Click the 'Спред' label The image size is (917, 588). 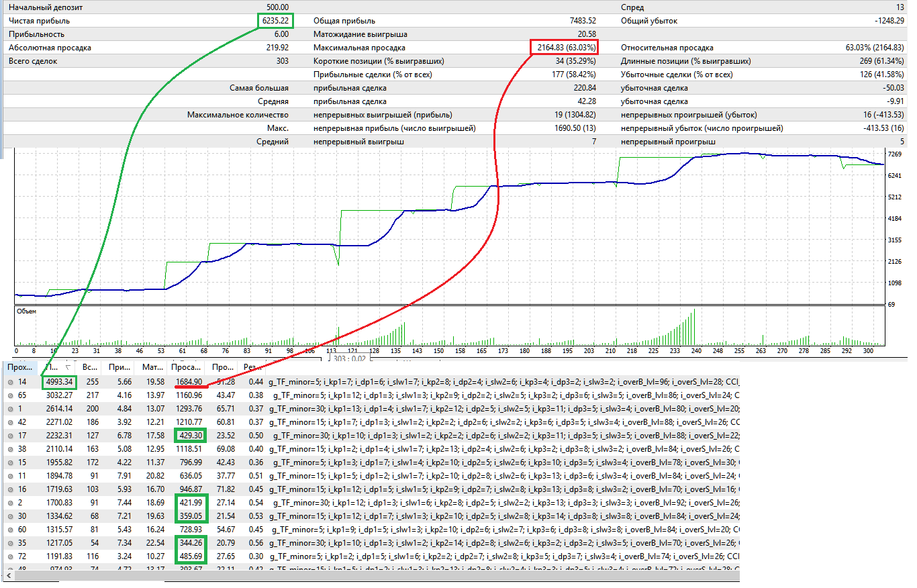click(x=632, y=7)
